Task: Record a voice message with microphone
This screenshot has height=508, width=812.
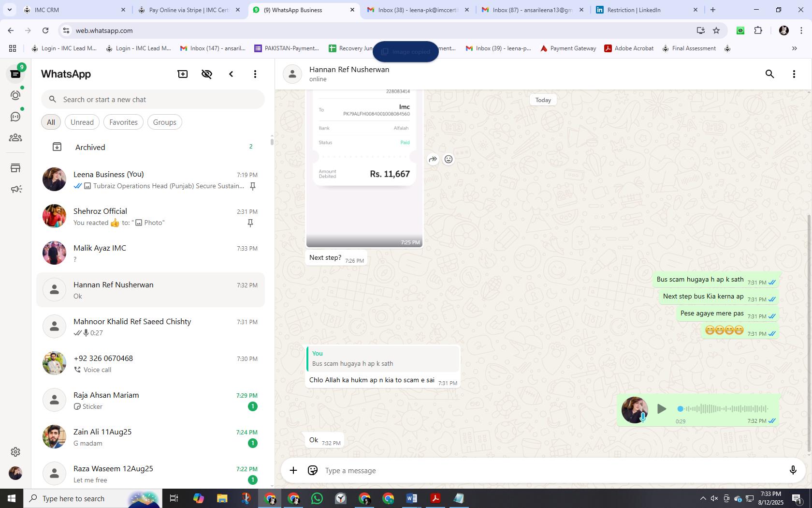Action: click(x=793, y=470)
